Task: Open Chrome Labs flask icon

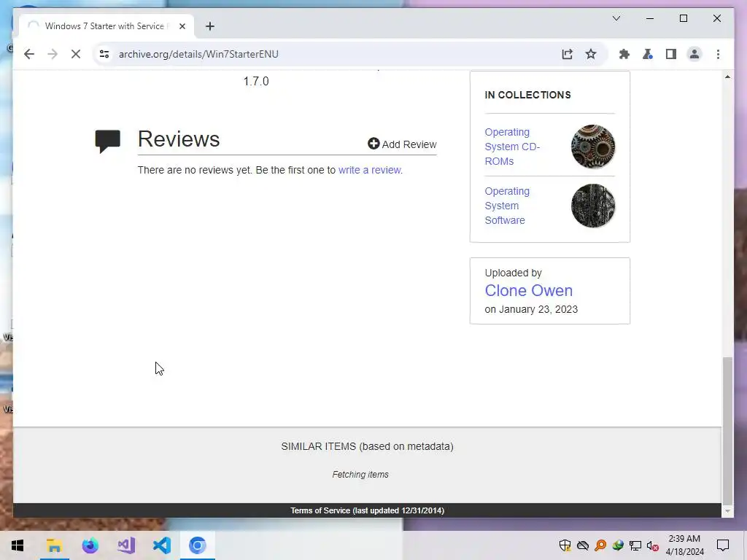Action: [x=648, y=54]
